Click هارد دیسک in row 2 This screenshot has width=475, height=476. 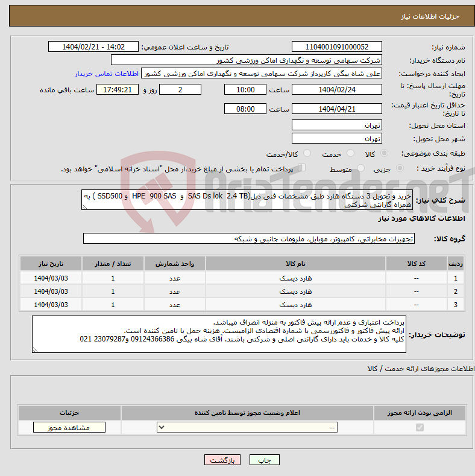click(295, 292)
